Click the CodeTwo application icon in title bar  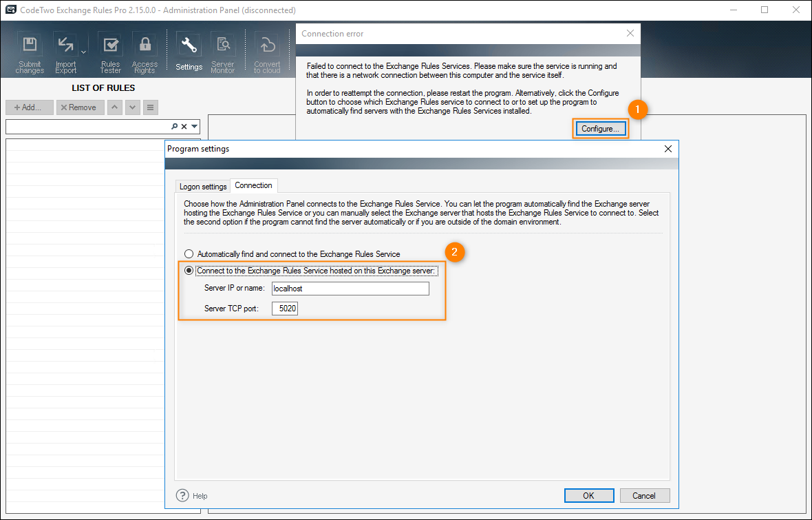point(10,10)
